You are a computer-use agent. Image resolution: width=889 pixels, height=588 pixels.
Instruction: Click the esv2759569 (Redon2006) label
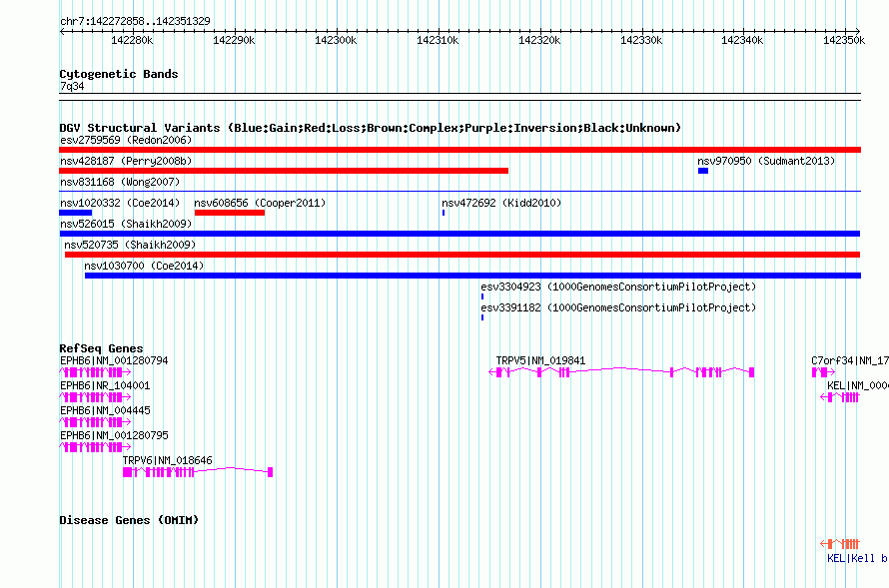(126, 140)
